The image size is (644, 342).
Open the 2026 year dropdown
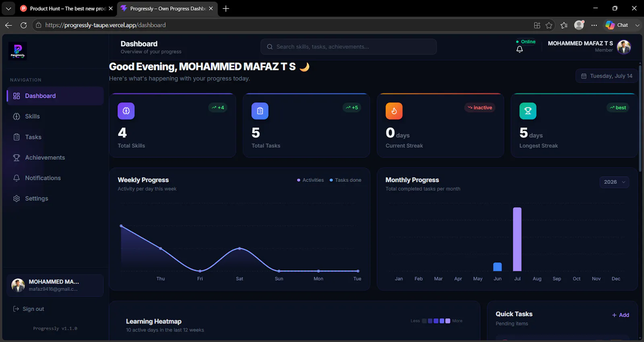614,182
